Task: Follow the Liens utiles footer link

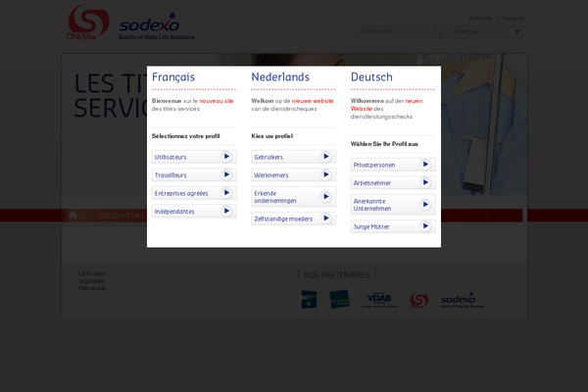Action: point(92,273)
